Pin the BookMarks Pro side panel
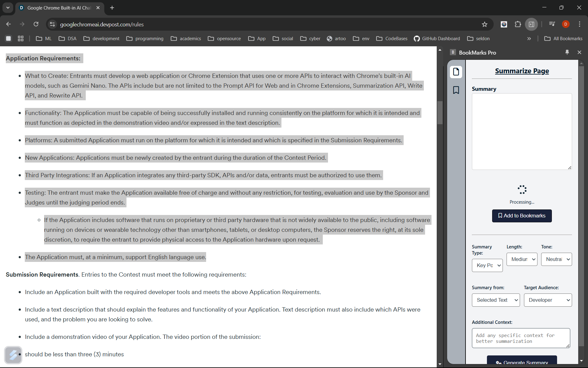Viewport: 588px width, 368px height. (567, 52)
